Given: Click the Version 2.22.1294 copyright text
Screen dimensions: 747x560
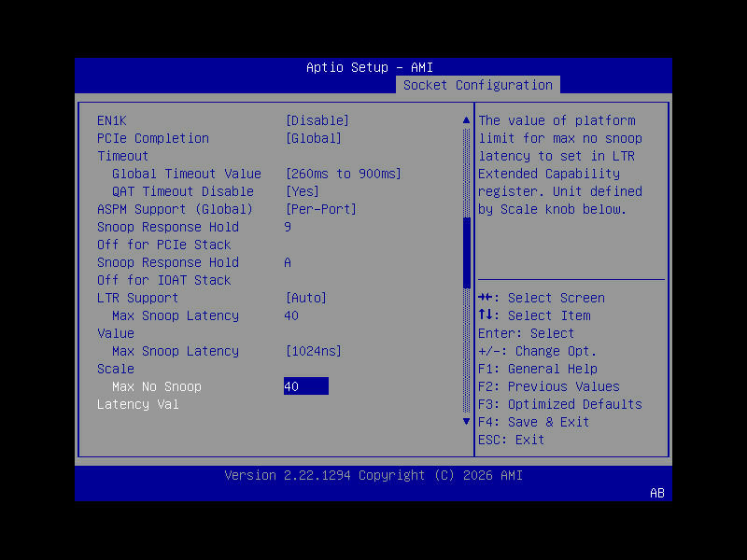Looking at the screenshot, I should click(373, 475).
